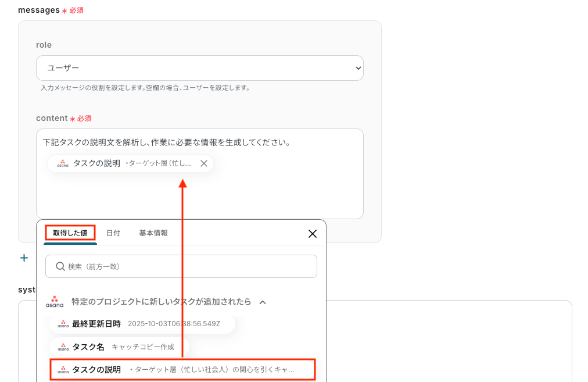Screen dimensions: 588x382
Task: Close the value picker popup
Action: (x=313, y=233)
